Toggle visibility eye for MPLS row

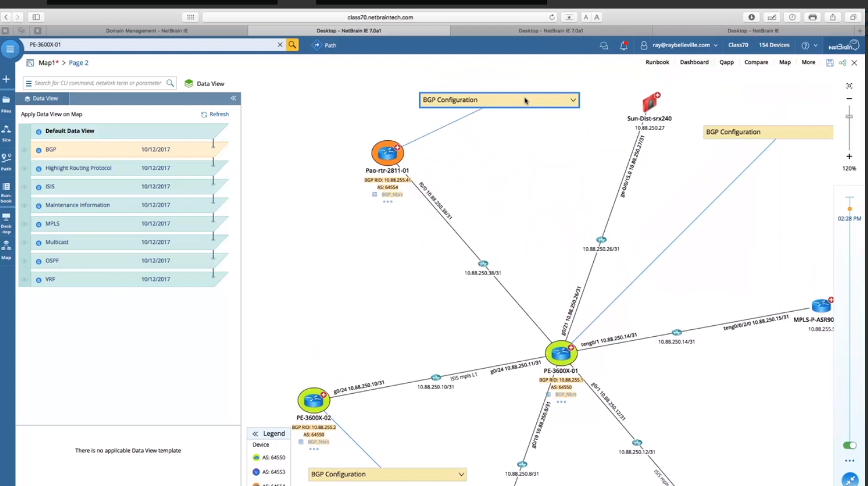coord(25,224)
